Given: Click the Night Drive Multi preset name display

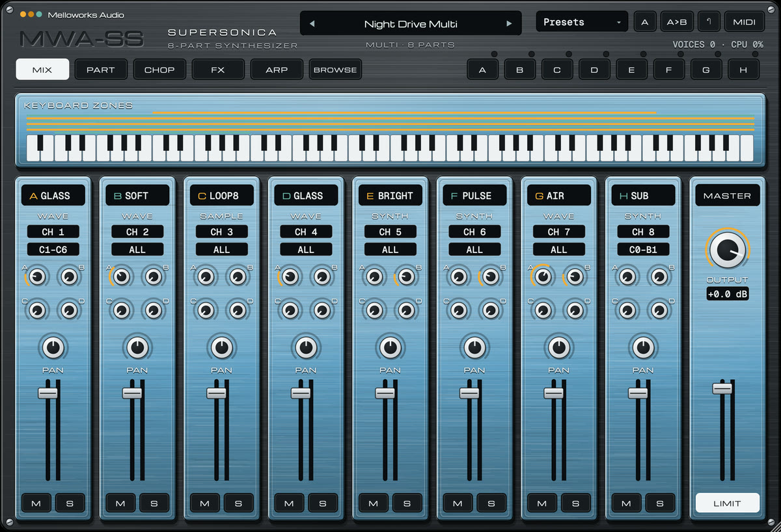Looking at the screenshot, I should pos(411,24).
